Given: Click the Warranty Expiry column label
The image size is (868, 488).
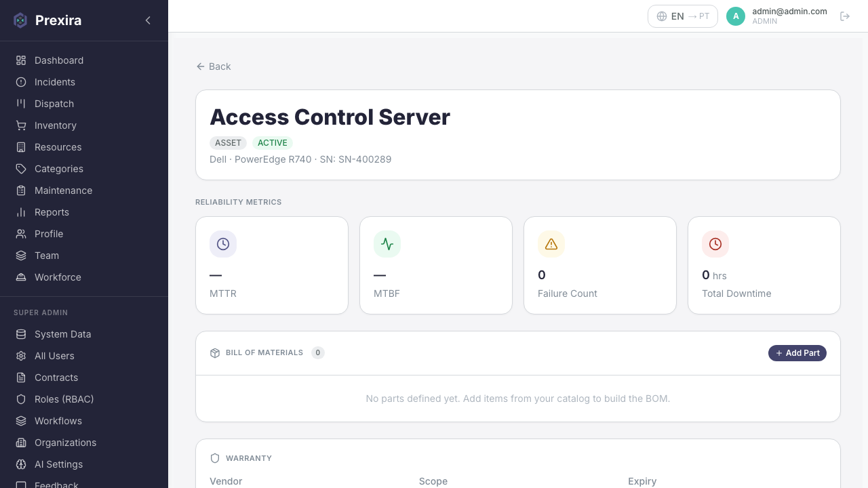Looking at the screenshot, I should 642,481.
